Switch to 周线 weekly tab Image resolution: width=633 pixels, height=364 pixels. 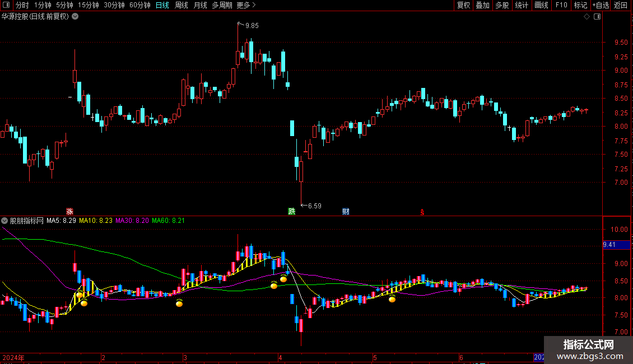click(181, 5)
